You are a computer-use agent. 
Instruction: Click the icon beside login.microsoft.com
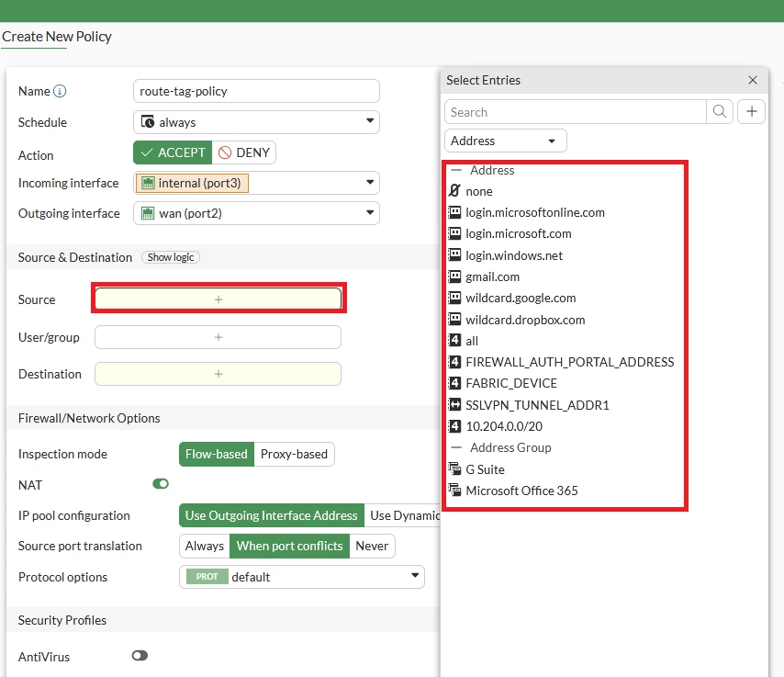[x=454, y=233]
